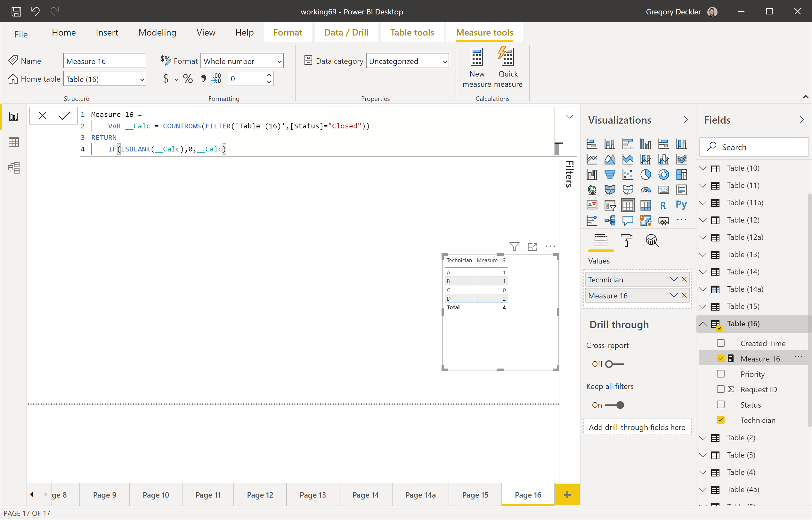Check the Created Time field

(721, 343)
